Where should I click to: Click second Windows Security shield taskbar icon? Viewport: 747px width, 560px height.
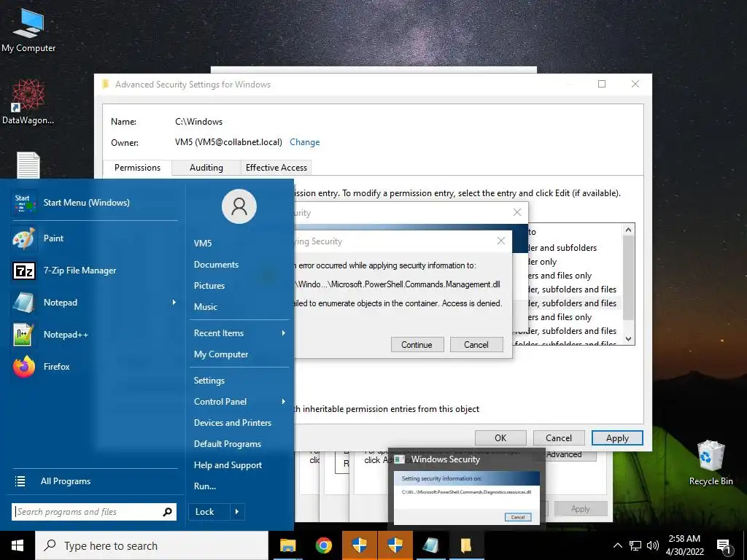[395, 545]
